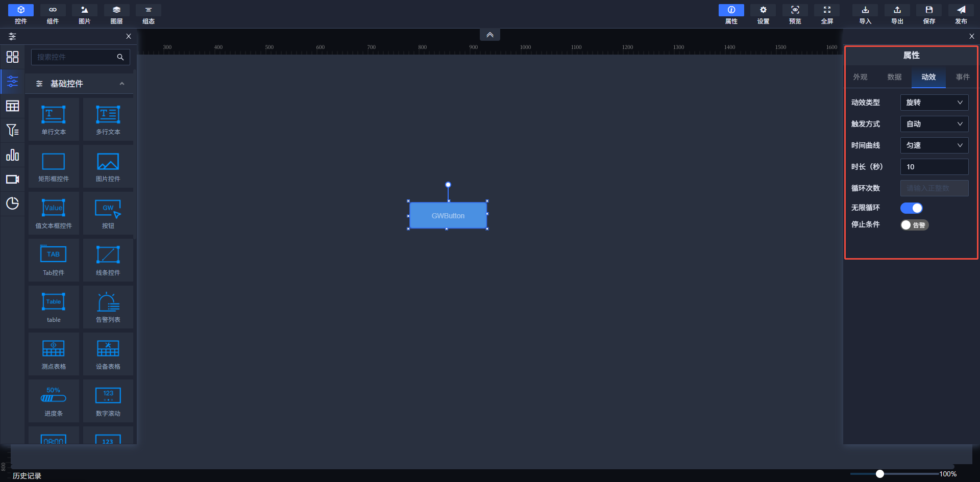
Task: Select the Tab控件 control
Action: click(54, 260)
